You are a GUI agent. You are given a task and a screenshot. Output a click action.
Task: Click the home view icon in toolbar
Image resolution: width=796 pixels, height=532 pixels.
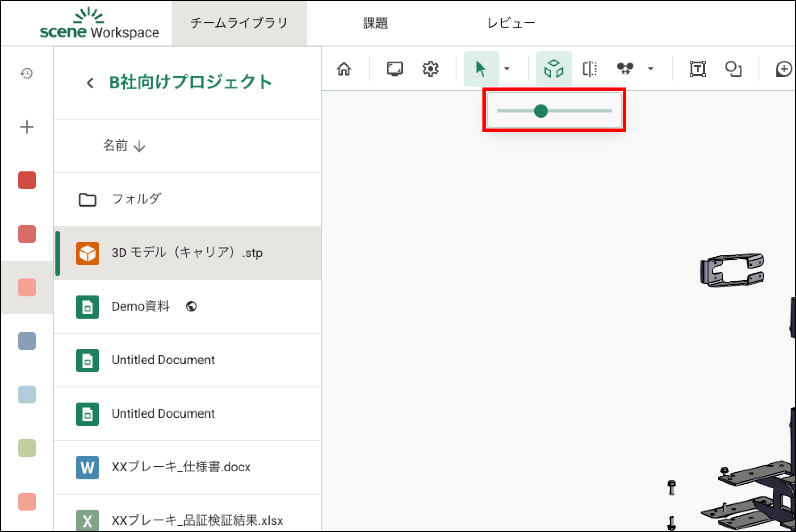click(x=344, y=69)
